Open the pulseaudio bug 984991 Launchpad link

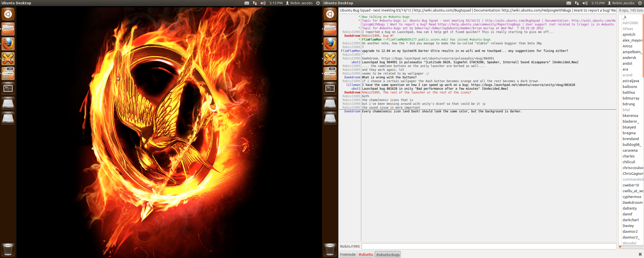(437, 58)
